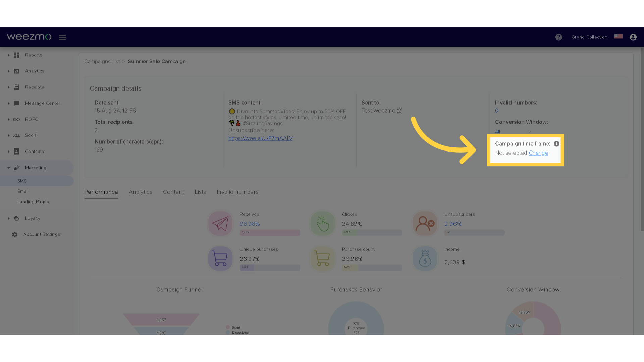This screenshot has width=644, height=362.
Task: Click the Purchase count cart icon
Action: click(x=323, y=258)
